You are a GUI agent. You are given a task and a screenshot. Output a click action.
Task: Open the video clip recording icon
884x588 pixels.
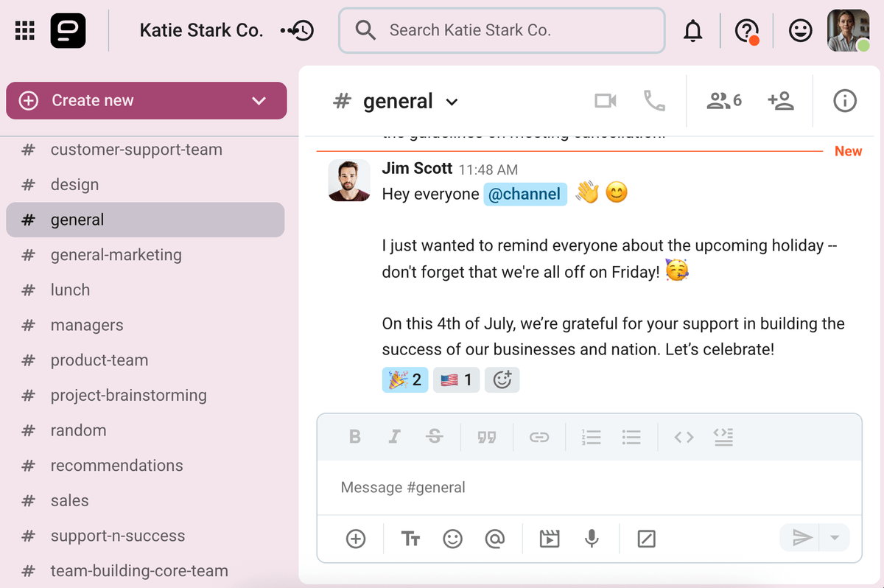tap(549, 539)
